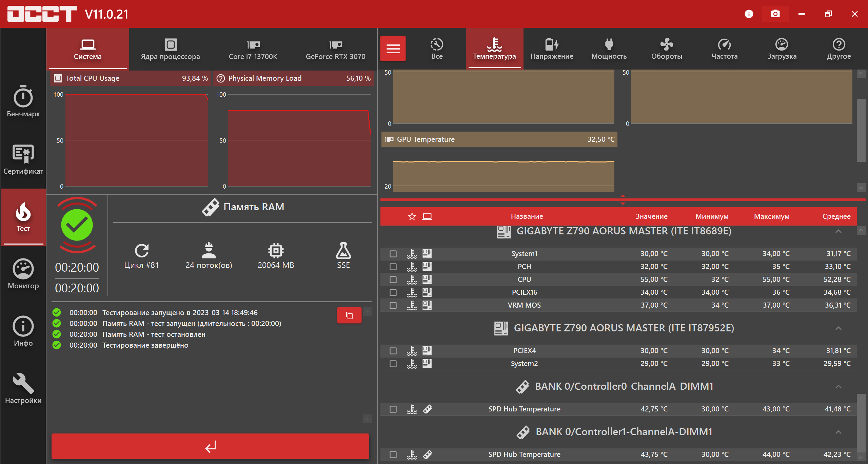Sort the sensor table by Максимум column
868x464 pixels.
771,216
